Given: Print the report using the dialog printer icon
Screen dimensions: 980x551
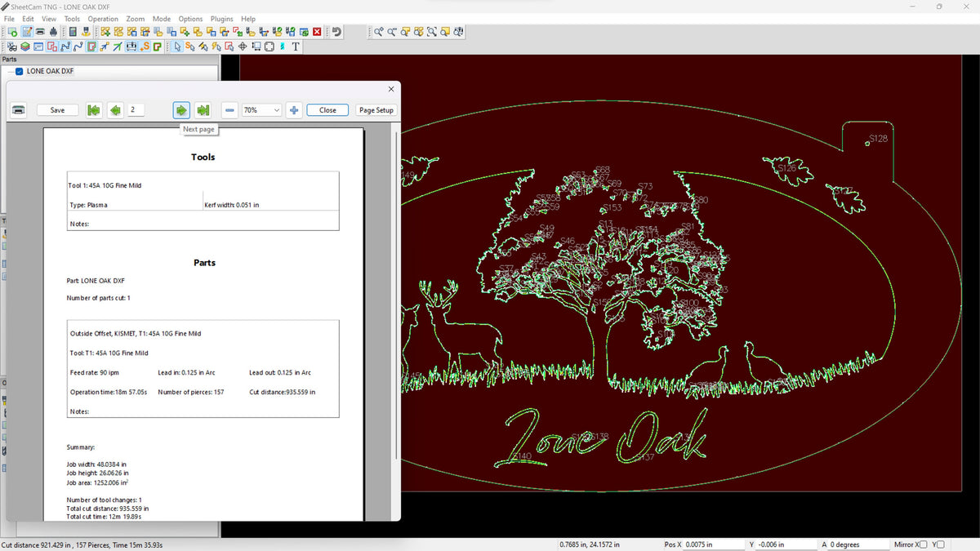Looking at the screenshot, I should click(19, 109).
